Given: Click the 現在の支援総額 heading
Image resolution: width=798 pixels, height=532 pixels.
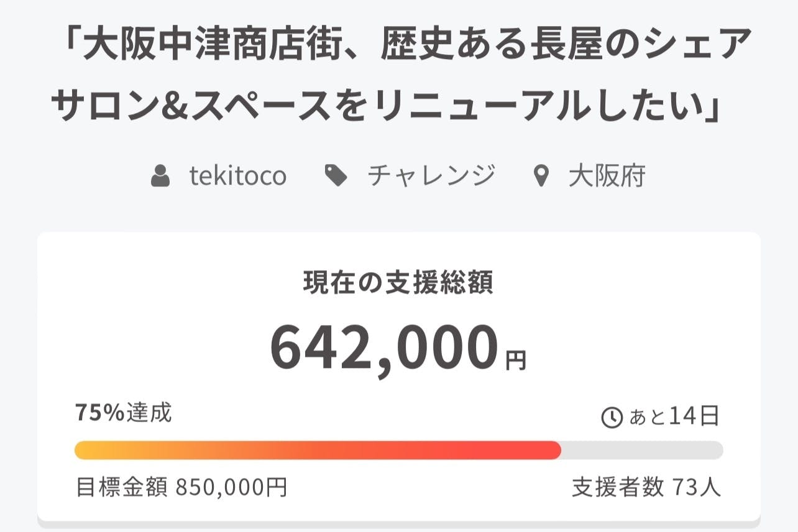Looking at the screenshot, I should tap(398, 283).
